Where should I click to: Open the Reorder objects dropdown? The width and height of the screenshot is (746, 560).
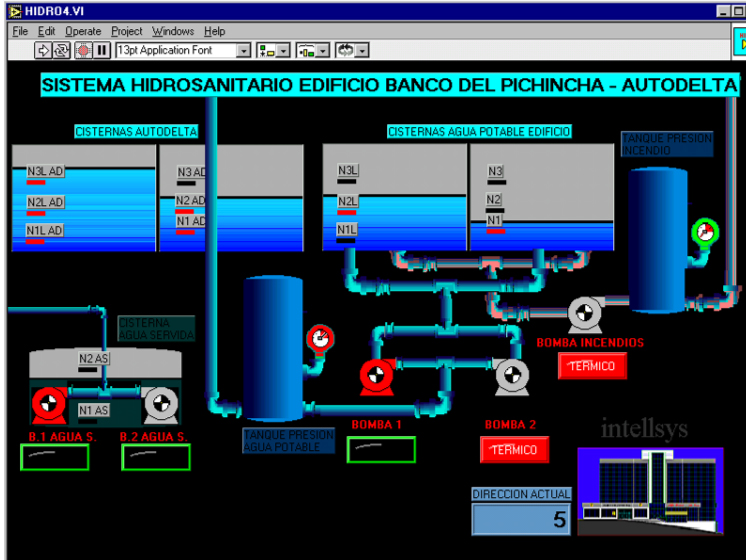click(352, 50)
